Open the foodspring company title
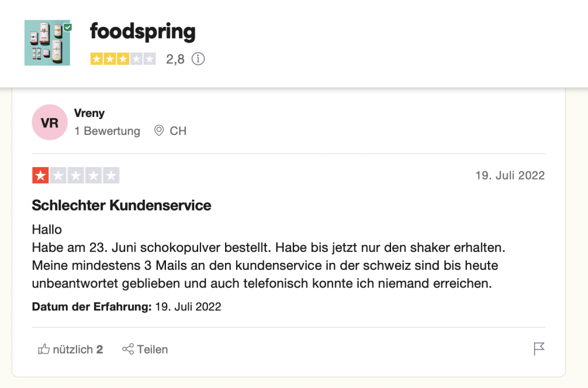Viewport: 588px width, 388px height. pyautogui.click(x=143, y=32)
